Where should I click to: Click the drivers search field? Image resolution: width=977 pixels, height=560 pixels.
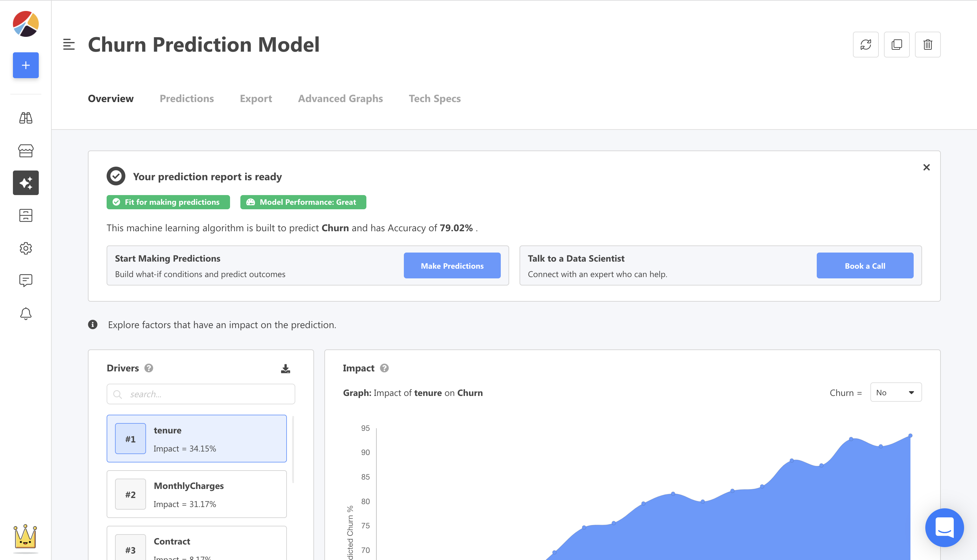coord(201,394)
